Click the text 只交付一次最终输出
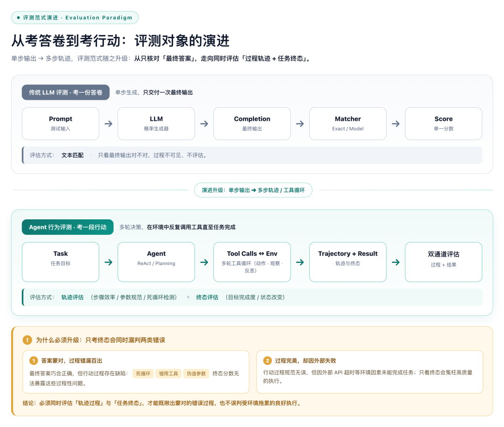The image size is (504, 427). [168, 92]
